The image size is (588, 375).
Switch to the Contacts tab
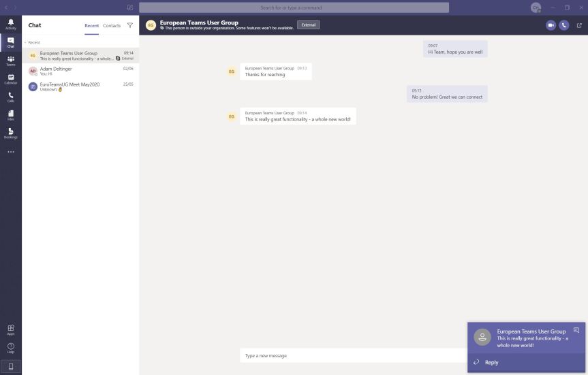(112, 26)
